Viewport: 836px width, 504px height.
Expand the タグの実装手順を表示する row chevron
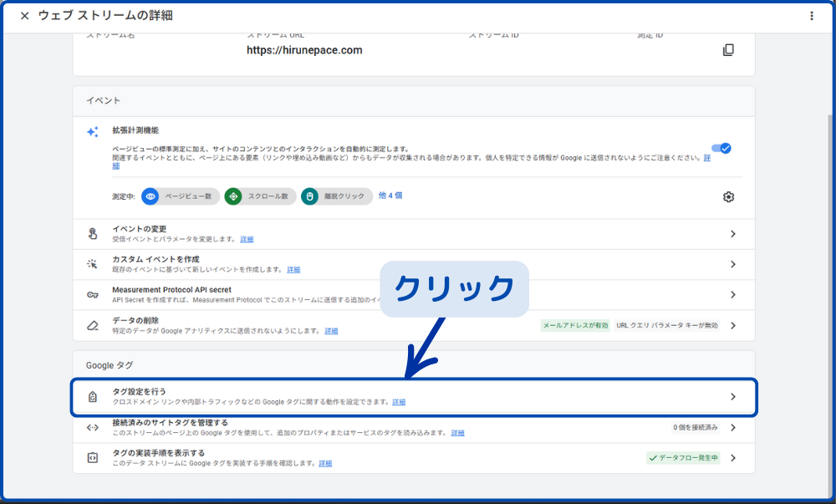click(732, 458)
